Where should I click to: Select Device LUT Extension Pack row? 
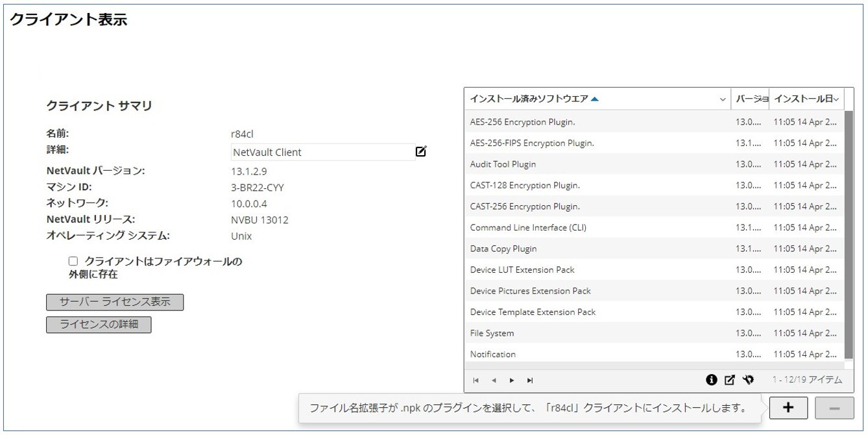[655, 269]
